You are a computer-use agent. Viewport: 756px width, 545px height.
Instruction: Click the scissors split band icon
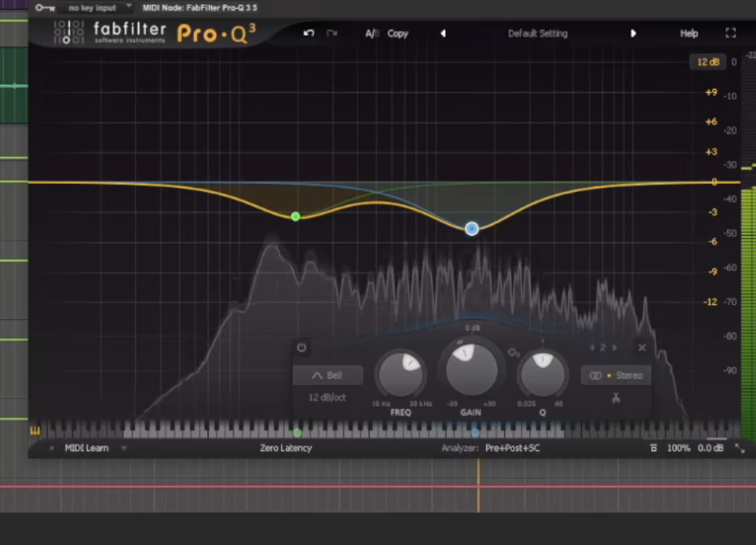(x=615, y=398)
